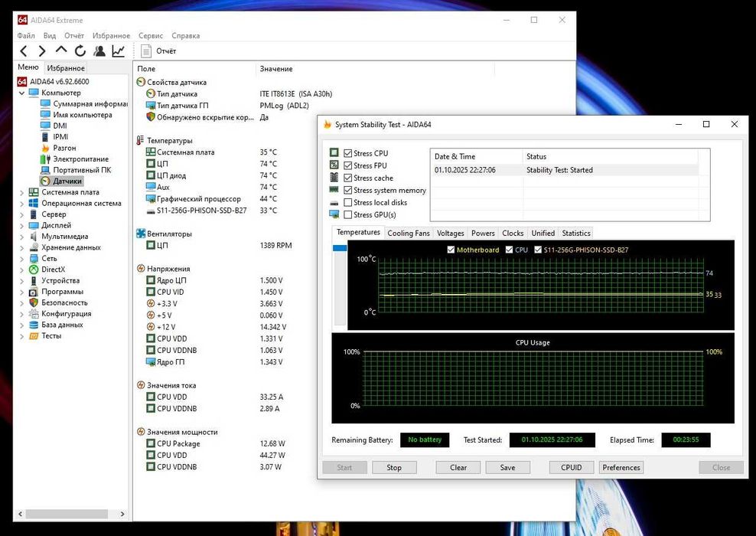Viewport: 756px width, 536px height.
Task: Enable Stress GPU(s) checkbox
Action: coord(347,214)
